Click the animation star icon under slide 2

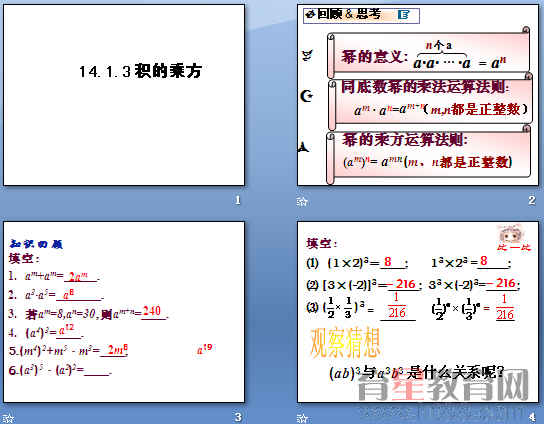point(302,201)
